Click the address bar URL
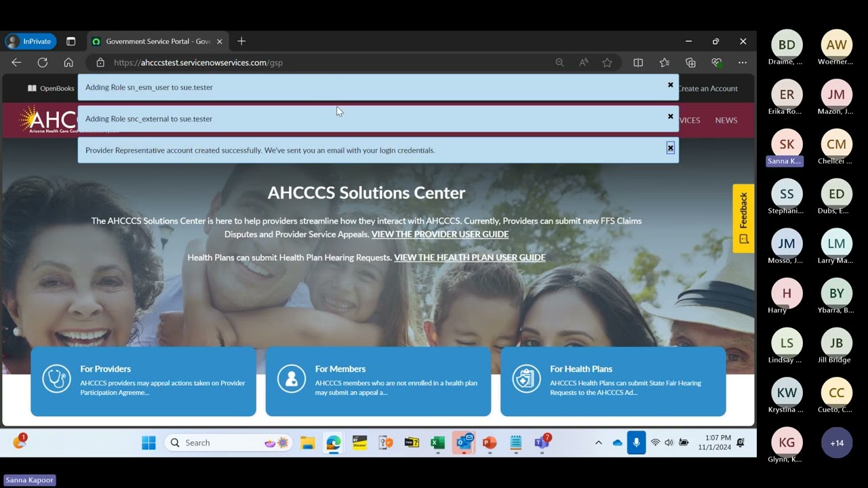868x488 pixels. (x=198, y=62)
